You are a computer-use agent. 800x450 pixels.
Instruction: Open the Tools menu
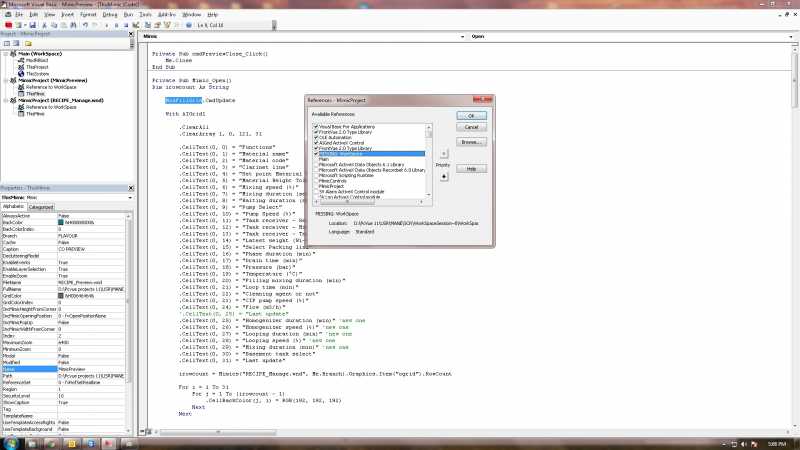tap(145, 15)
